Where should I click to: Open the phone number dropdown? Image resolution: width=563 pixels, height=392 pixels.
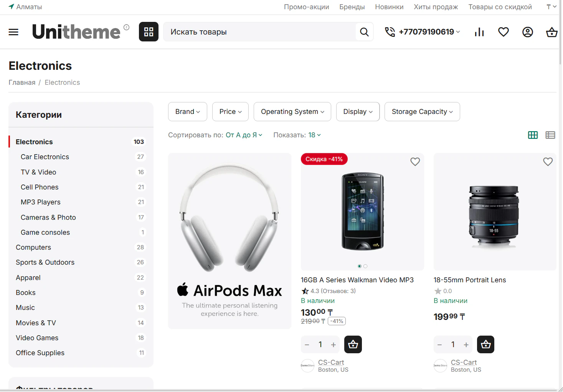(x=429, y=32)
